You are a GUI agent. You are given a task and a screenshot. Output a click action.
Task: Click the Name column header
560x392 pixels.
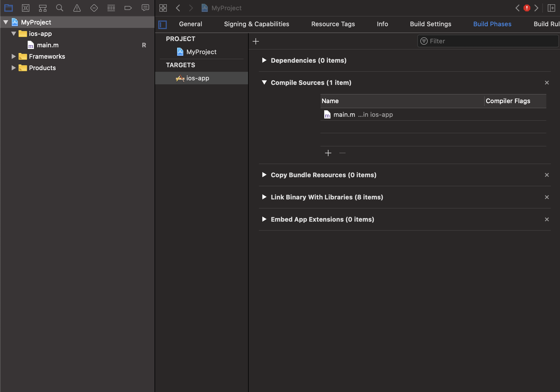402,101
